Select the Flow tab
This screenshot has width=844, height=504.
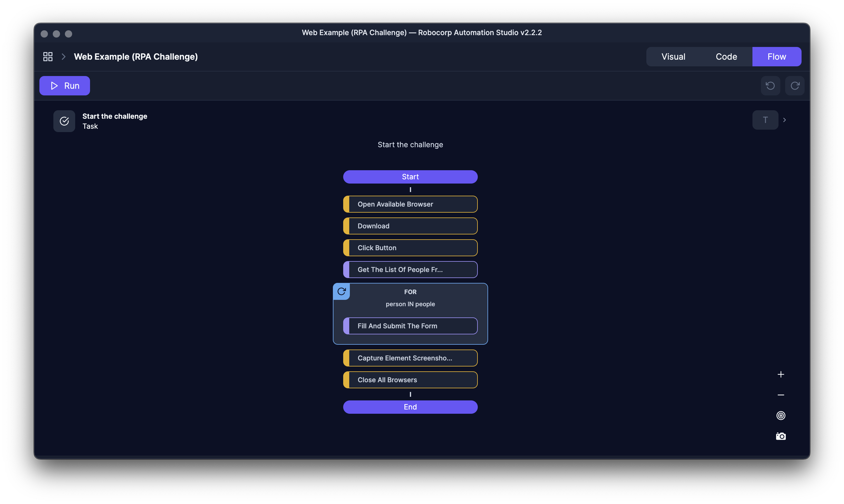(x=776, y=57)
